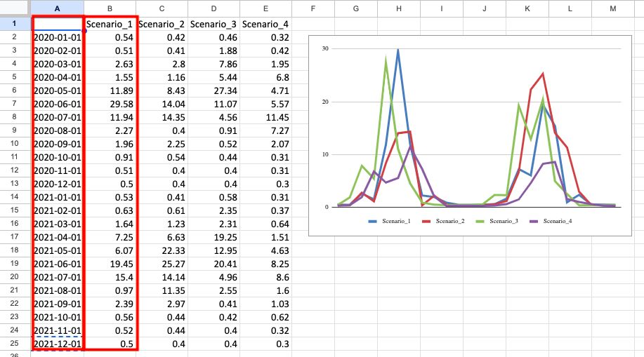Select empty cell A1
644x357 pixels.
[x=58, y=24]
